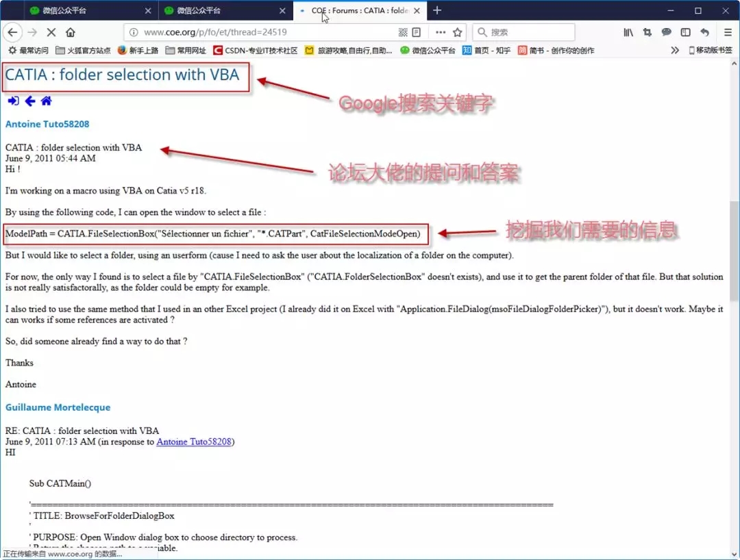Close the CATIA forum tab
Viewport: 740px width, 560px height.
tap(417, 10)
